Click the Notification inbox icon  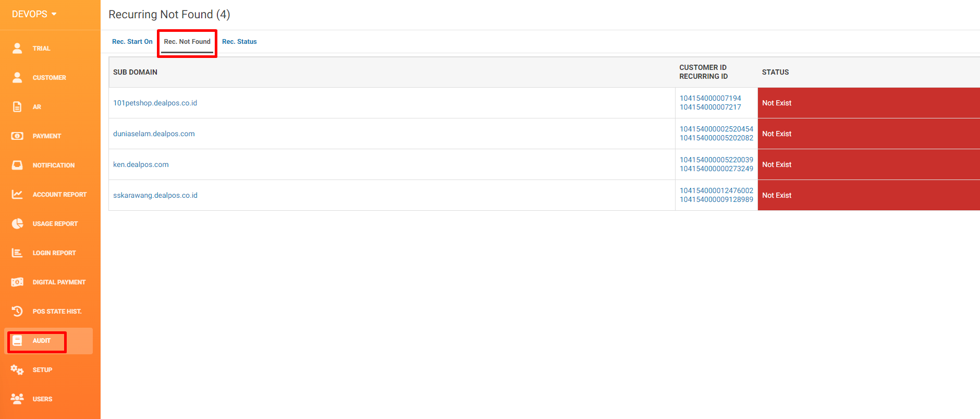pyautogui.click(x=17, y=165)
